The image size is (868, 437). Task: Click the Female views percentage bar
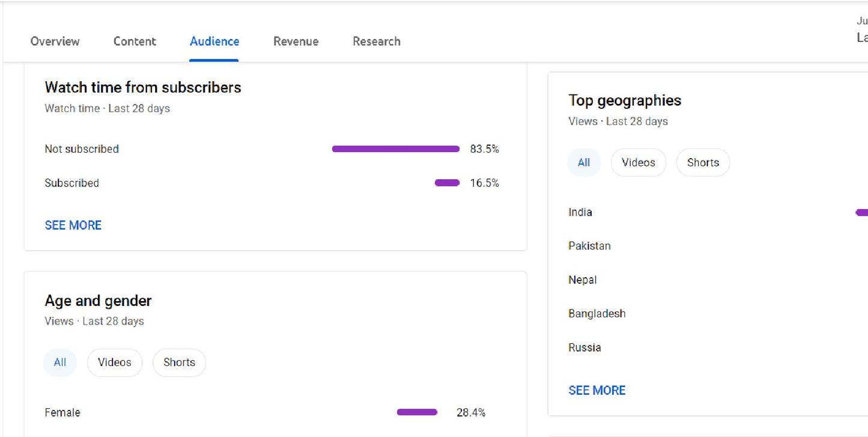[x=416, y=412]
